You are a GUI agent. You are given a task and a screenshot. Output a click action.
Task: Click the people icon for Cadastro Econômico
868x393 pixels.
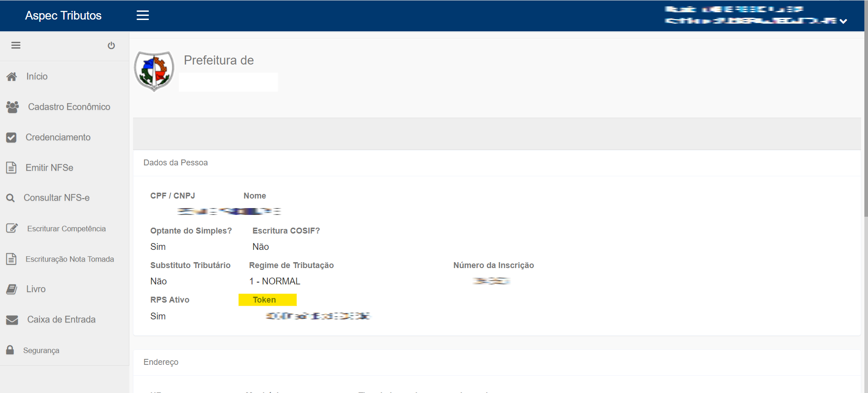(12, 107)
